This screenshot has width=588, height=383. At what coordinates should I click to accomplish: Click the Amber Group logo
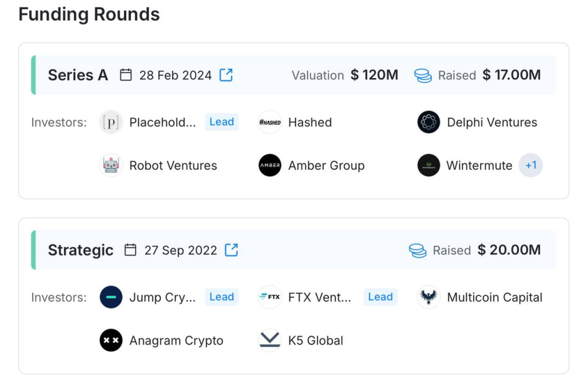click(270, 165)
